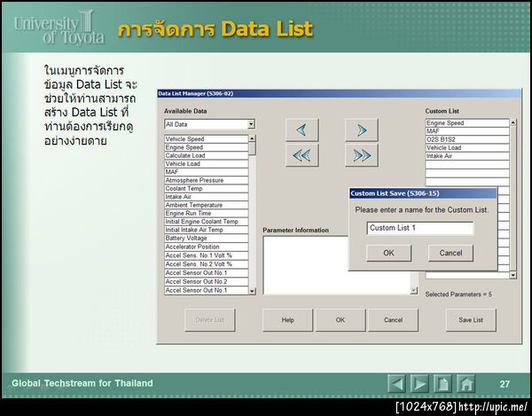This screenshot has height=416, width=532.
Task: Cancel the Custom List Save dialog
Action: 450,253
